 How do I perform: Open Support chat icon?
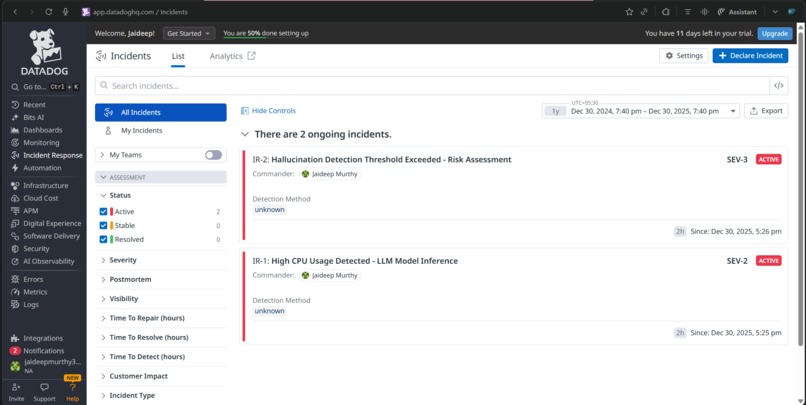click(x=44, y=388)
